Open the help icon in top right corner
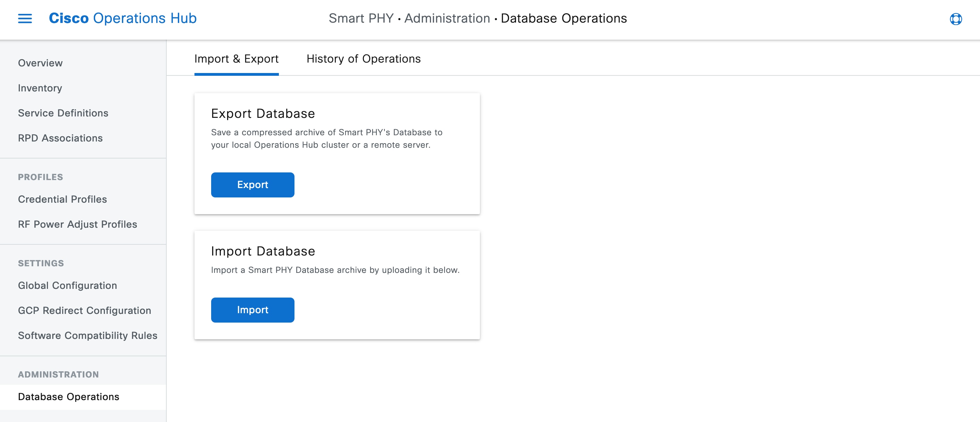The width and height of the screenshot is (980, 422). point(956,19)
